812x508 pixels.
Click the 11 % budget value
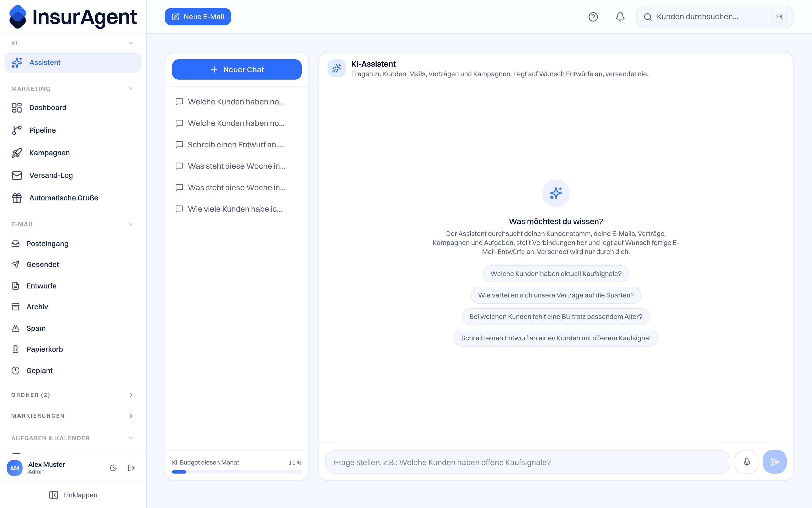(295, 462)
